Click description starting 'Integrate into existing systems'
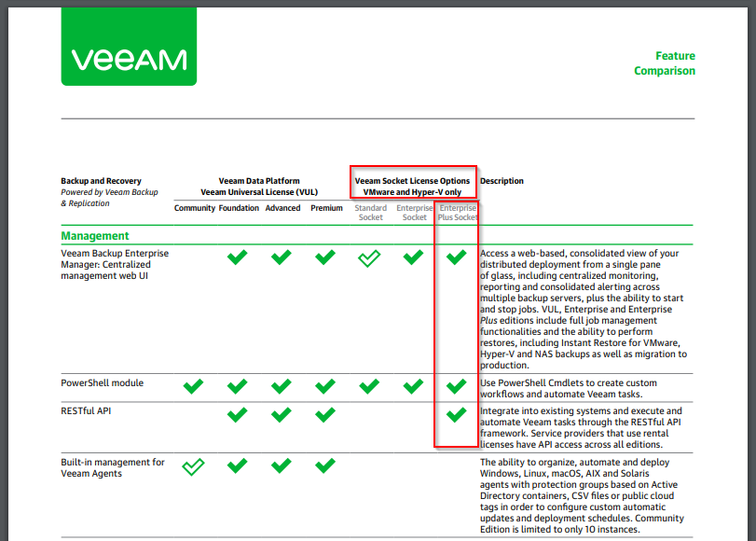 (x=581, y=427)
